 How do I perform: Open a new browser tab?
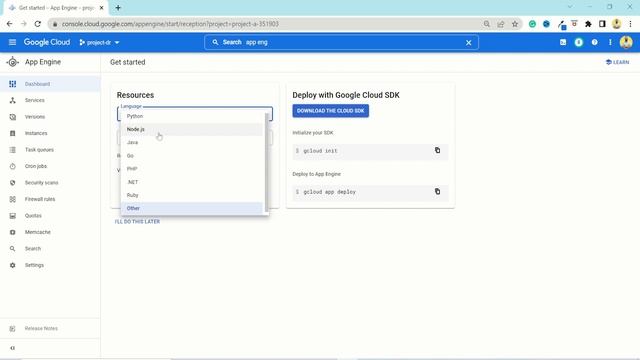tap(118, 8)
